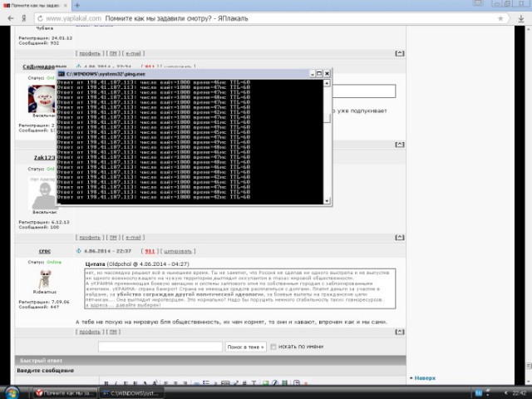Click [^] button in сгос's post footer
This screenshot has height=399, width=532.
[400, 332]
